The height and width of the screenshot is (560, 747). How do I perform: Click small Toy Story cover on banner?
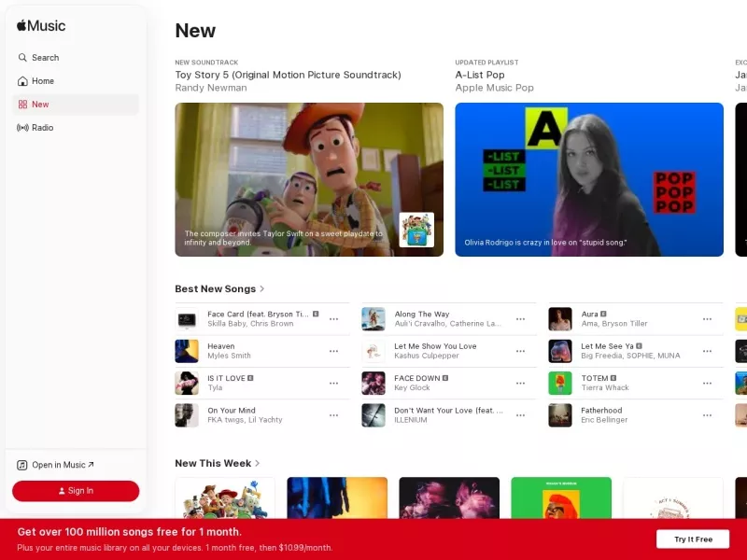[x=416, y=230]
